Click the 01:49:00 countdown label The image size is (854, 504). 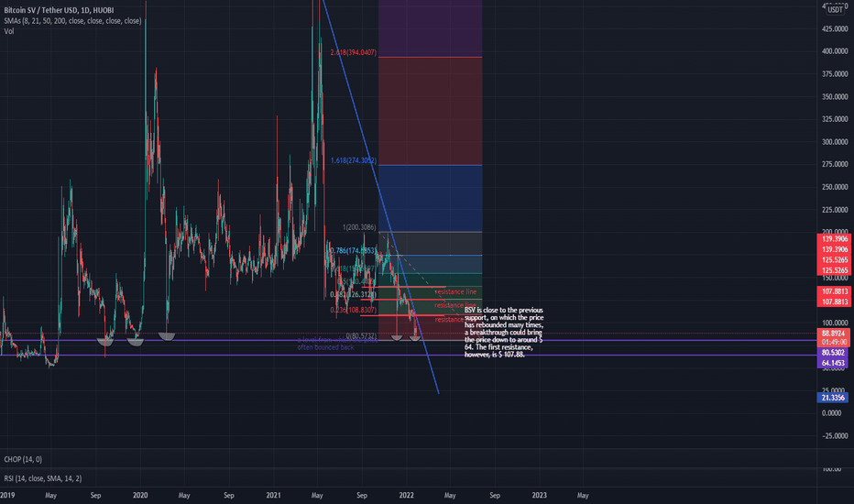click(x=833, y=342)
